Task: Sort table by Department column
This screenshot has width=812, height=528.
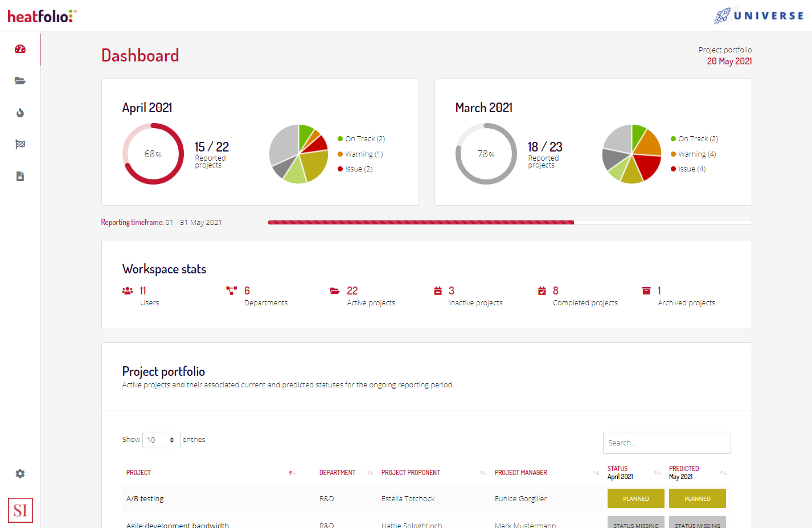Action: coord(337,473)
